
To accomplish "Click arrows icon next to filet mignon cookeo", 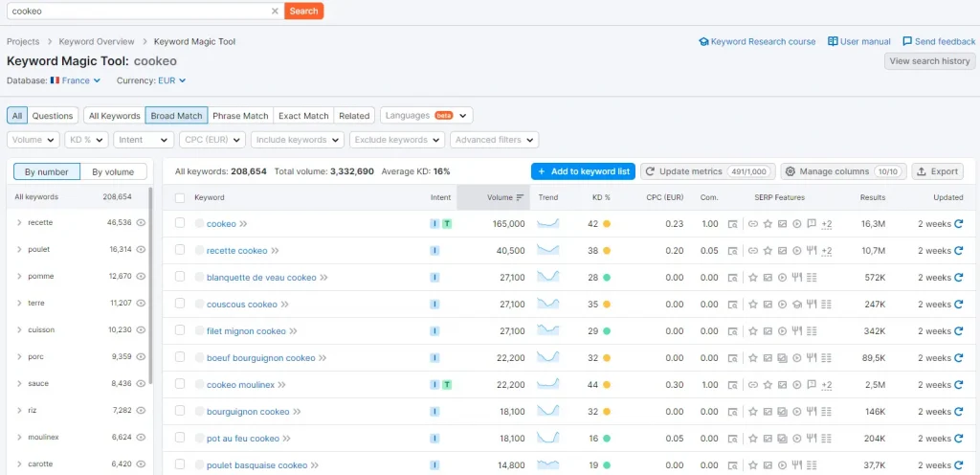I will [293, 331].
